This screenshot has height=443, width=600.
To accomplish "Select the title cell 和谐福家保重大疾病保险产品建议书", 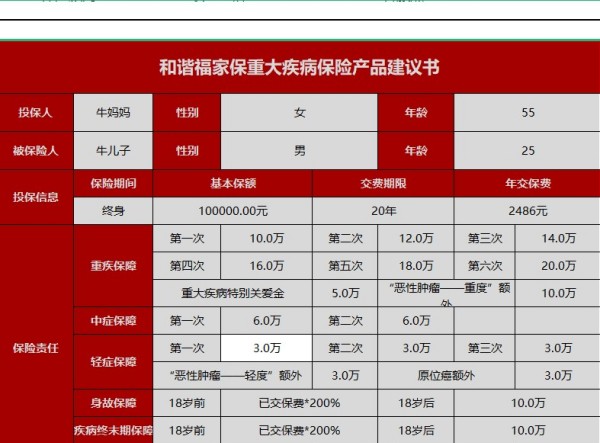I will coord(300,67).
